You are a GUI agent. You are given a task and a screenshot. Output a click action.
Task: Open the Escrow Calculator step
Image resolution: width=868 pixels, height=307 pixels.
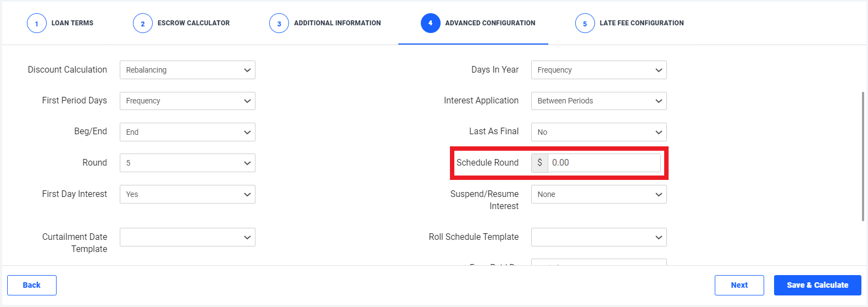click(x=181, y=23)
